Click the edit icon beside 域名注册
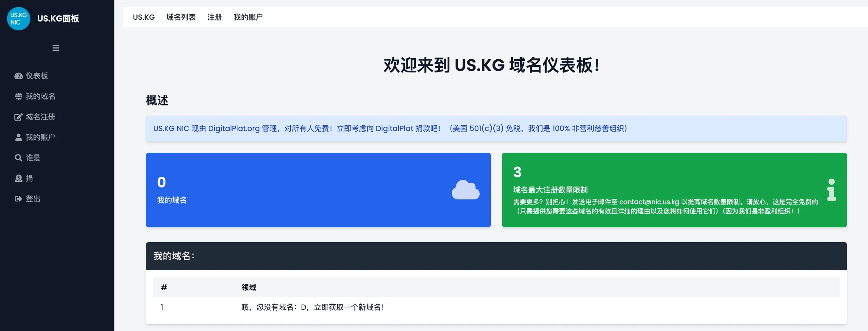The width and height of the screenshot is (868, 331). pos(19,117)
